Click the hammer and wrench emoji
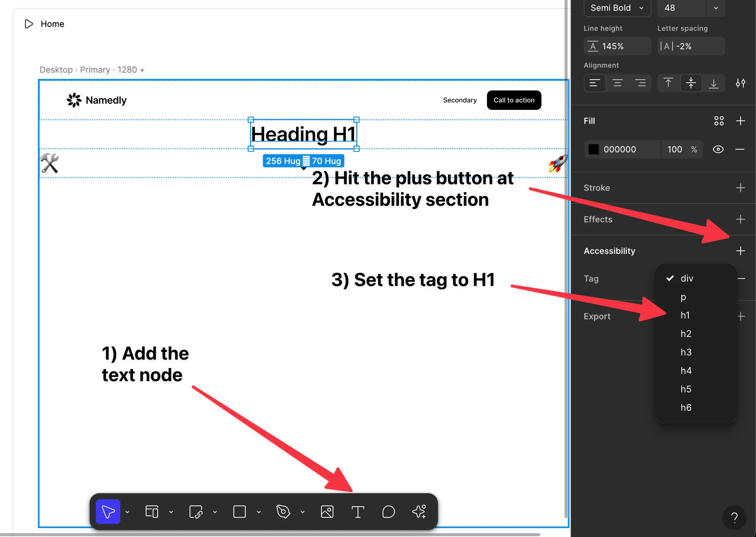 click(x=50, y=163)
